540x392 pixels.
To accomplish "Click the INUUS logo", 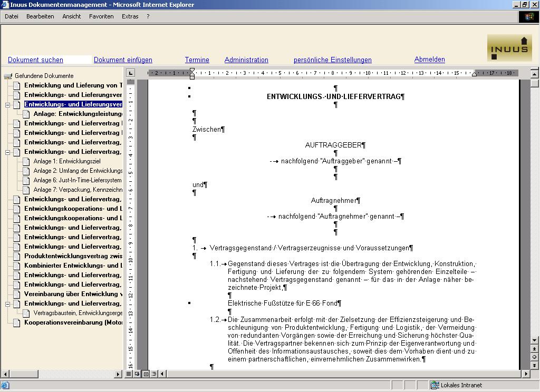I will click(x=509, y=48).
